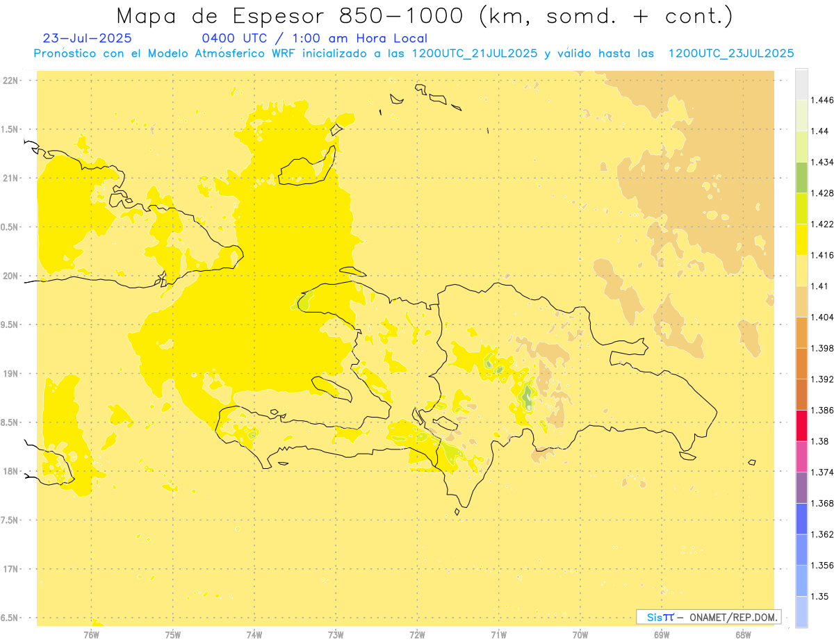Click the dark blue swatch between 1.362 and 1.368
834x644 pixels.
[801, 518]
